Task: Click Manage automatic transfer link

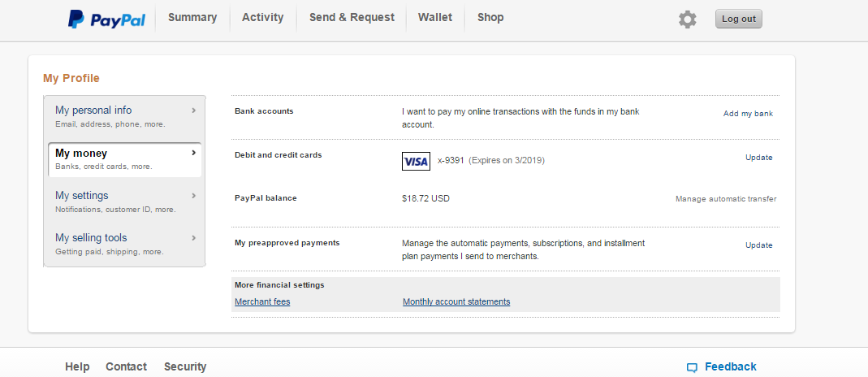Action: pyautogui.click(x=726, y=199)
